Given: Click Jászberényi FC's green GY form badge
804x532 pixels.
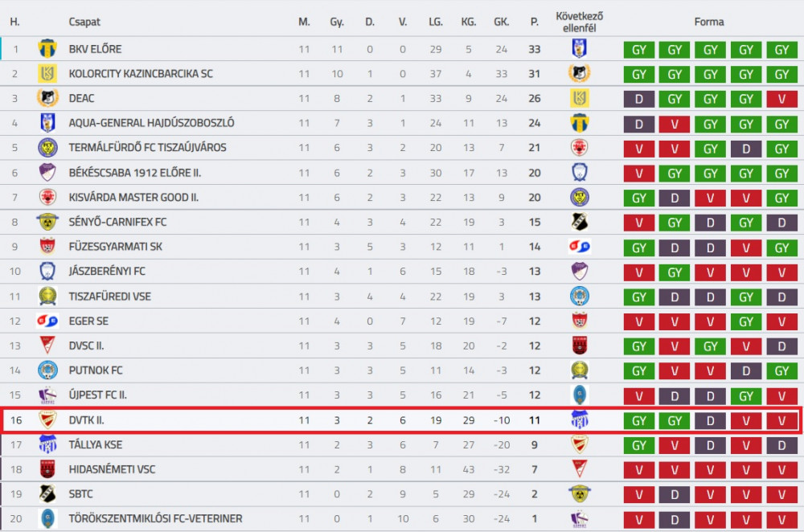Looking at the screenshot, I should [x=675, y=272].
